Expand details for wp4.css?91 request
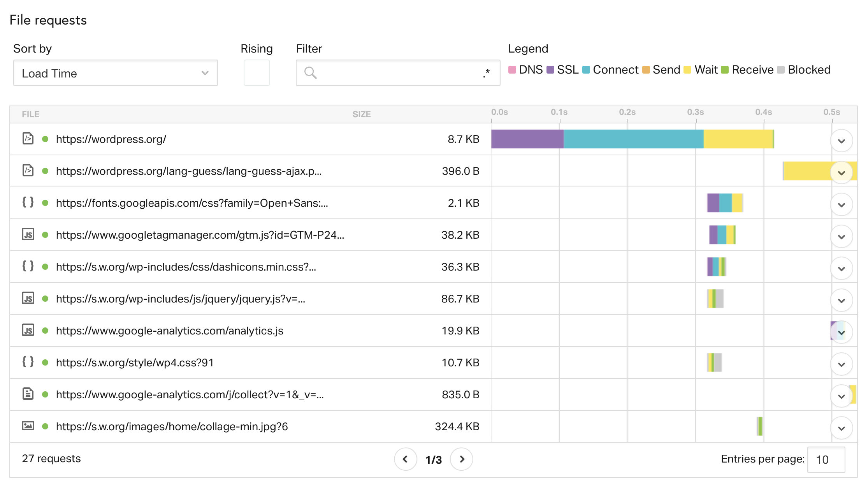Image resolution: width=868 pixels, height=489 pixels. (841, 364)
